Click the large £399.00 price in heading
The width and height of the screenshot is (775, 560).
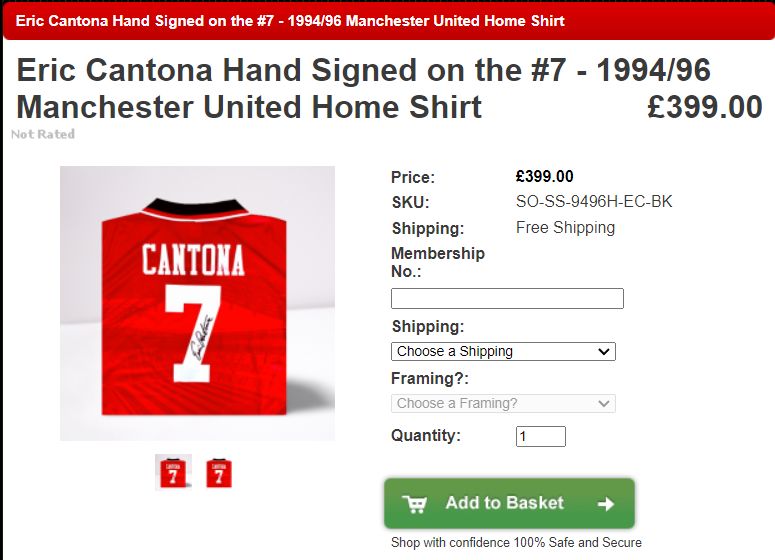point(705,107)
